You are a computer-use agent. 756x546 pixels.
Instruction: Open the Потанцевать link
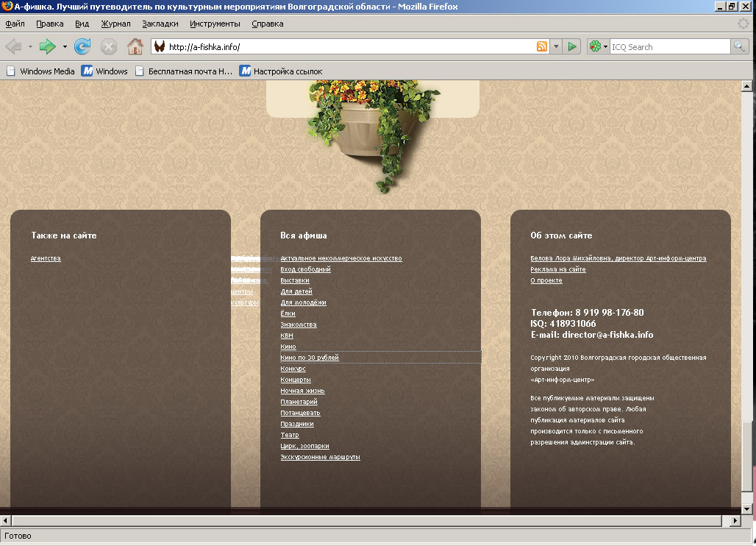coord(300,413)
